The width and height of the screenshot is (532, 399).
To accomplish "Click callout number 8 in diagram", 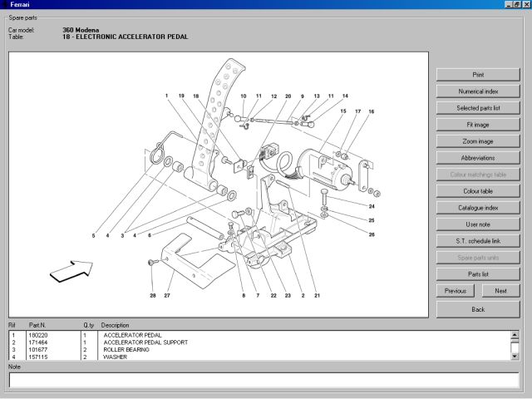I will [244, 296].
